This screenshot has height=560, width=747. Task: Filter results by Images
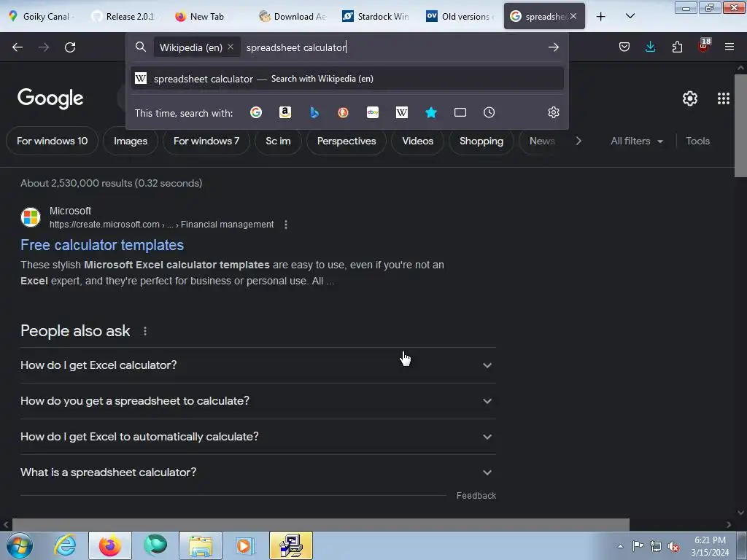(x=131, y=141)
